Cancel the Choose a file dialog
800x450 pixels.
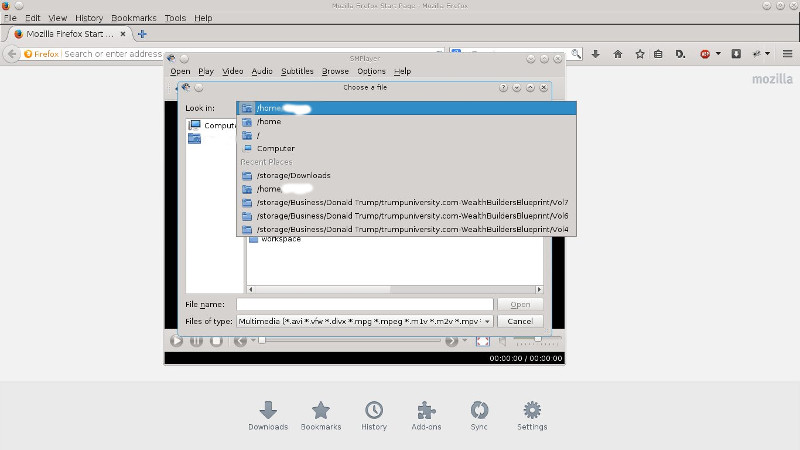[520, 321]
